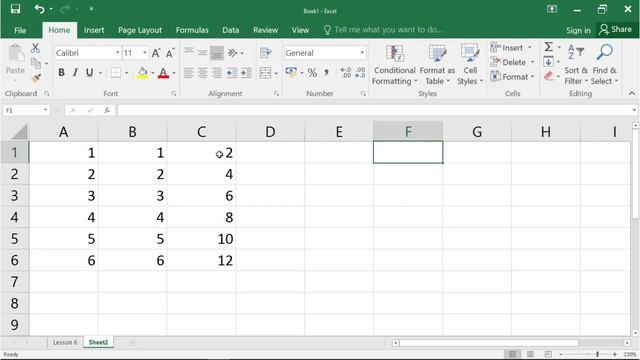This screenshot has width=640, height=360.
Task: Open the File tab
Action: coord(20,30)
